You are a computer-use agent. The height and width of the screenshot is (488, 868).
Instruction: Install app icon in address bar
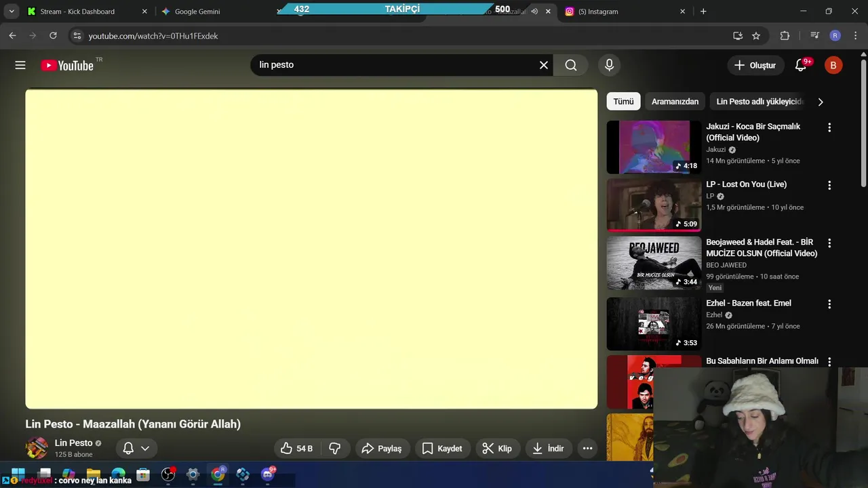[x=738, y=36]
